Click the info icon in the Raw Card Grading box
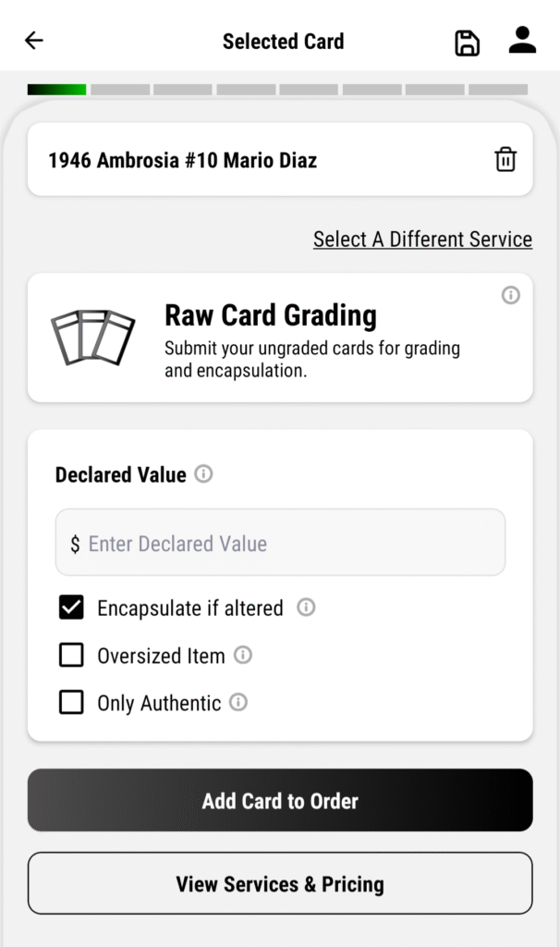The image size is (560, 947). click(510, 295)
